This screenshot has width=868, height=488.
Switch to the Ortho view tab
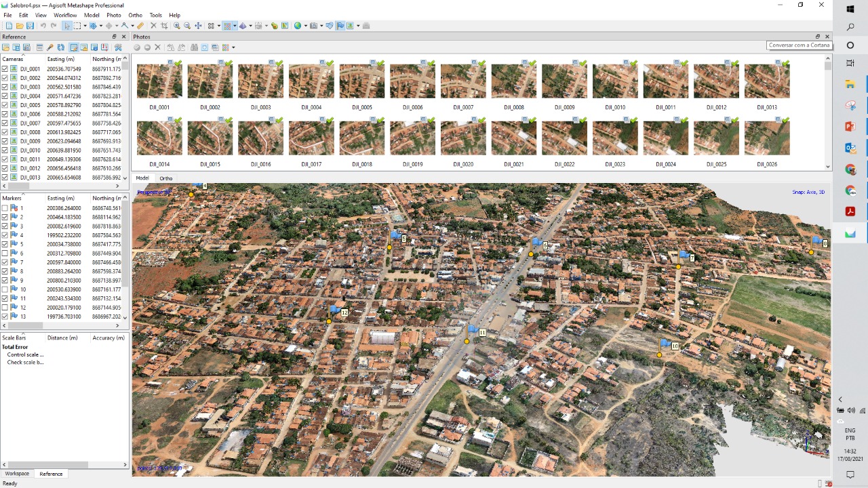click(x=166, y=178)
